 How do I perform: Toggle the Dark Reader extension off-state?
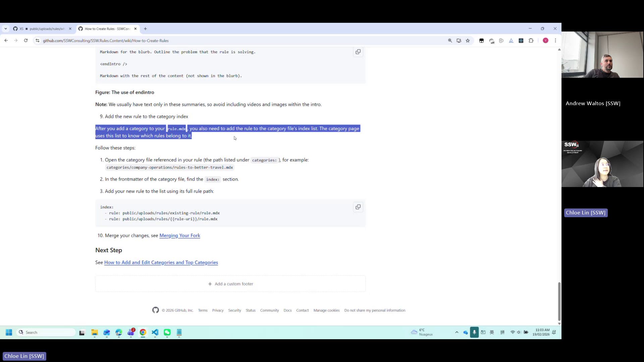(492, 41)
